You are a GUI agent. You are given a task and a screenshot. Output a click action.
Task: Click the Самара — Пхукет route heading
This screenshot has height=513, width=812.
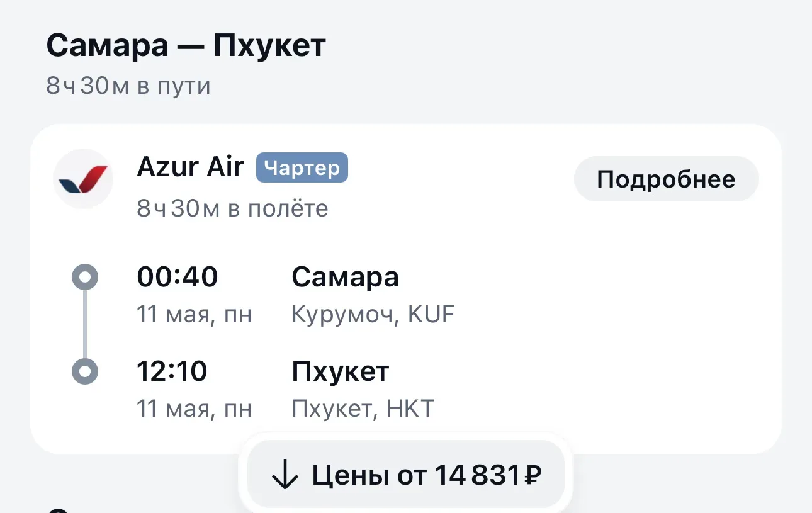pos(186,46)
